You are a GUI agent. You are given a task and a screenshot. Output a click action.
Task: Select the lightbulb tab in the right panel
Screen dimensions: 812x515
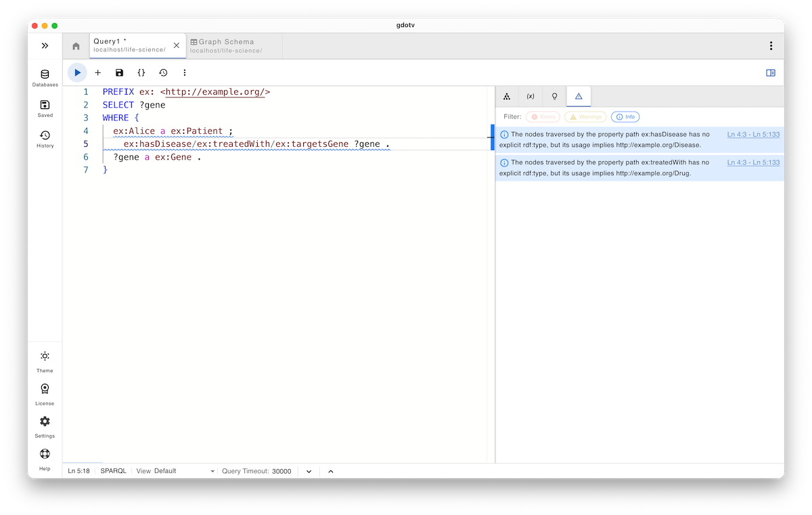click(554, 96)
